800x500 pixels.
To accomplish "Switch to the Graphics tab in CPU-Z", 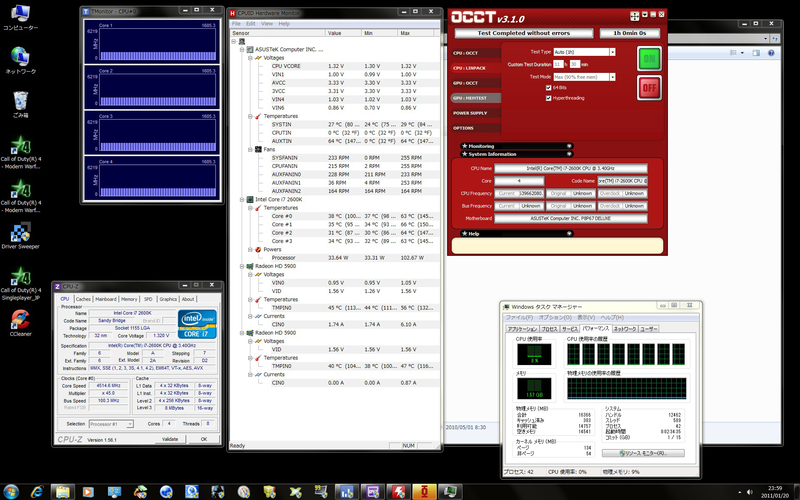I will pos(168,299).
